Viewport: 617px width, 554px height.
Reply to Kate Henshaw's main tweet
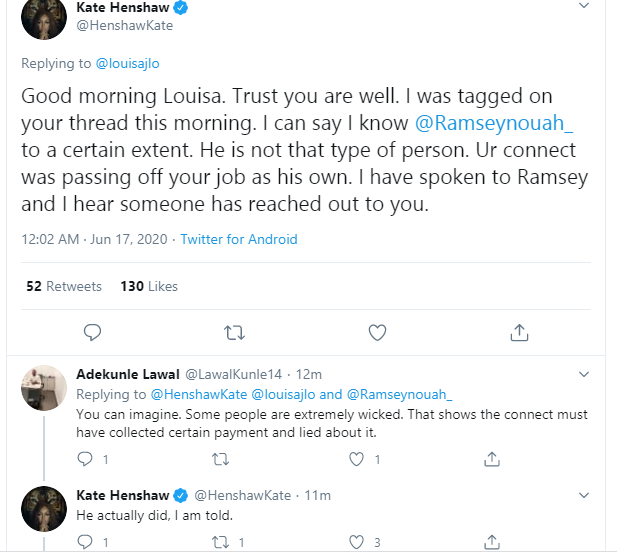point(92,331)
